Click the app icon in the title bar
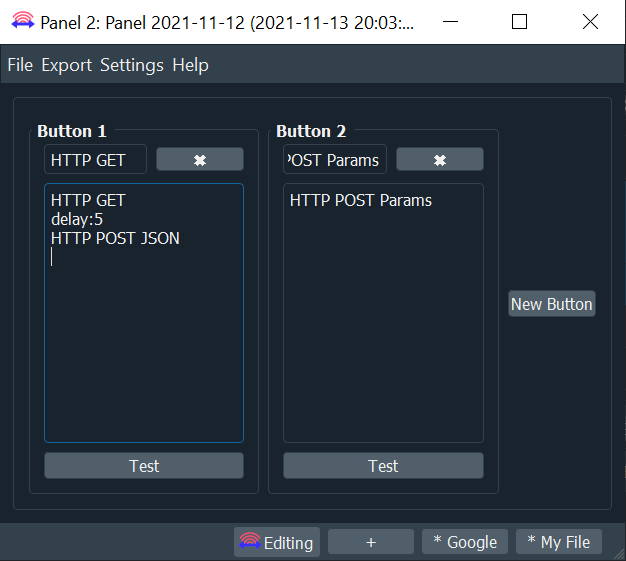 tap(21, 22)
